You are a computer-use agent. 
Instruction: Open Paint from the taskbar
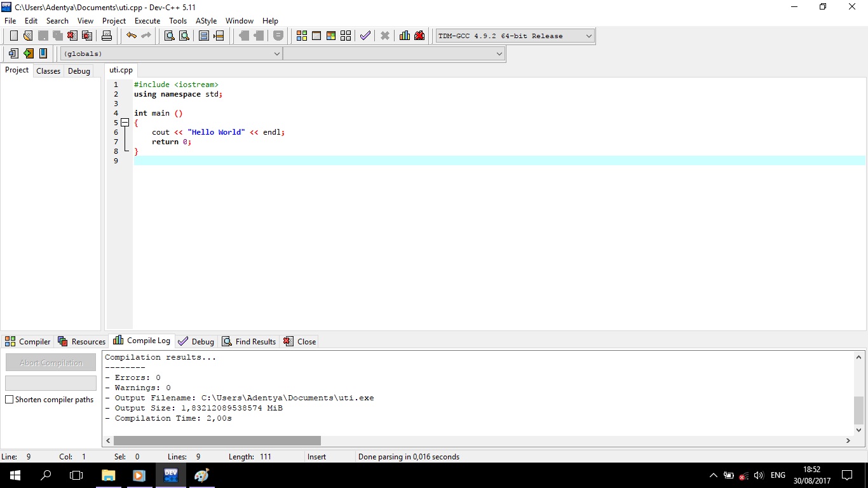201,475
